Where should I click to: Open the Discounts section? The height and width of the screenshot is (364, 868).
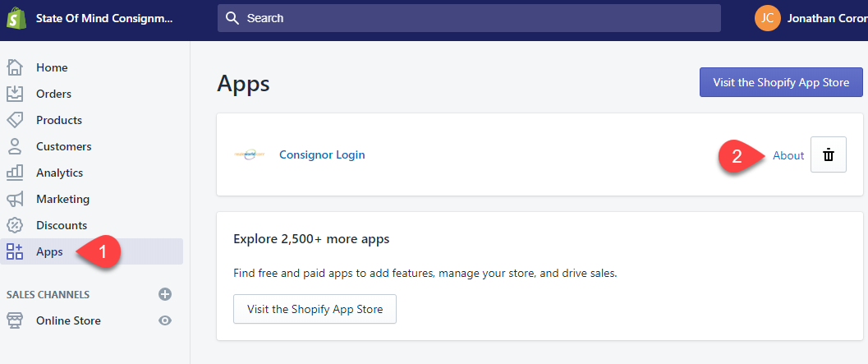point(62,225)
